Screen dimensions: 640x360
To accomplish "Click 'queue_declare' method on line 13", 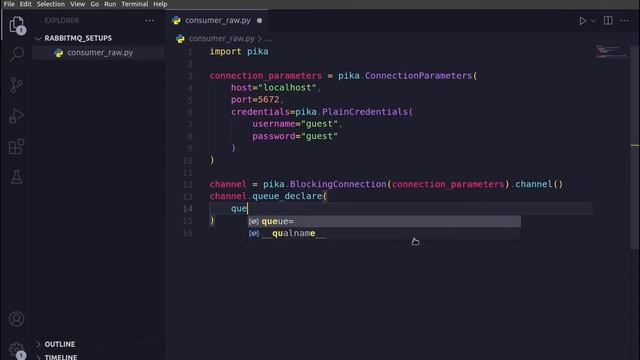I will 287,196.
